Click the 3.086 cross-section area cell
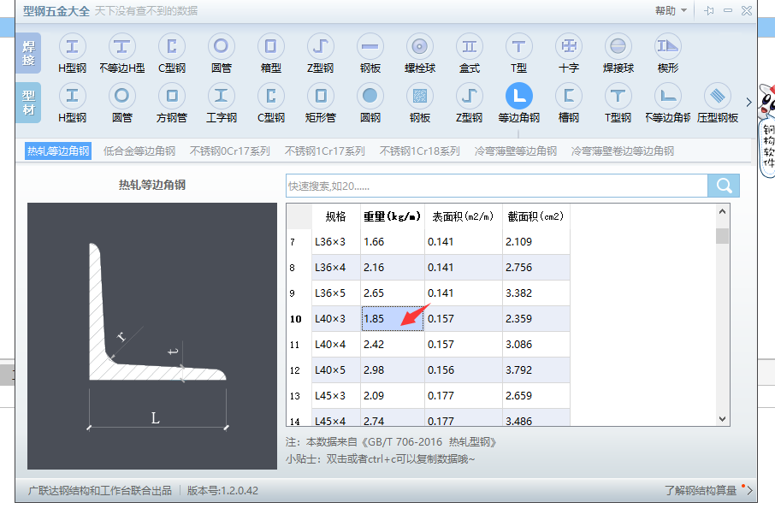This screenshot has width=775, height=532. 535,345
